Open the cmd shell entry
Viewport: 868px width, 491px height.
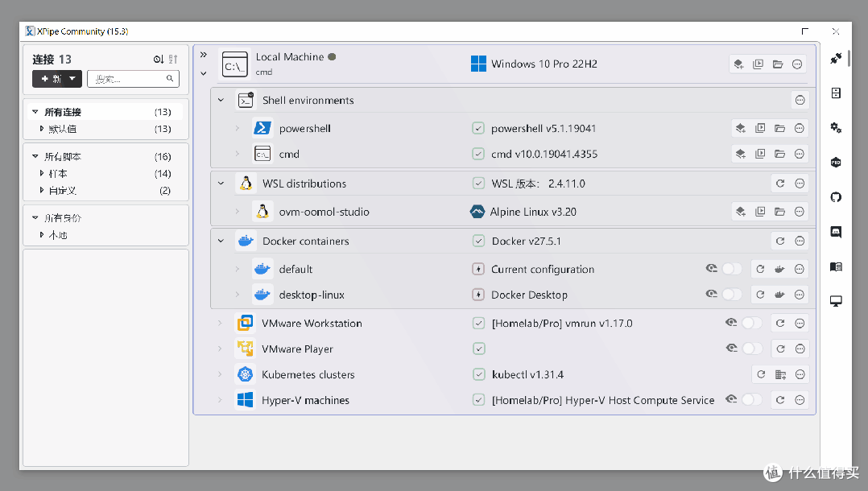click(x=289, y=154)
